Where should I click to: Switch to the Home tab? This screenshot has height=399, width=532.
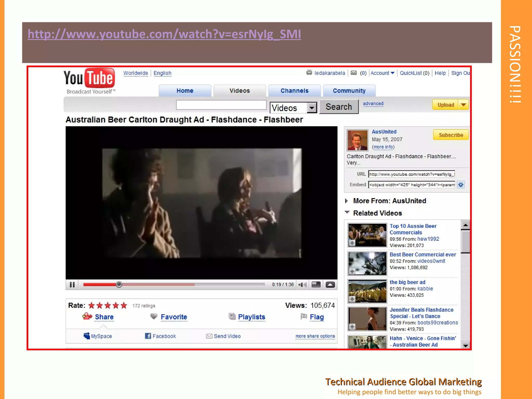(x=185, y=91)
